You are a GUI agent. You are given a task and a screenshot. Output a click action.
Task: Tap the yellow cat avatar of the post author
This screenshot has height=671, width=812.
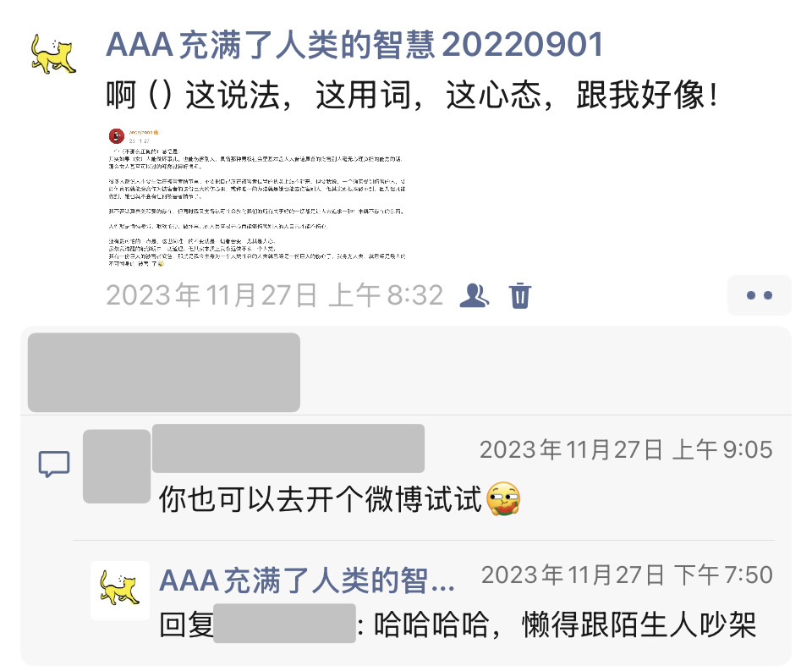coord(54,54)
